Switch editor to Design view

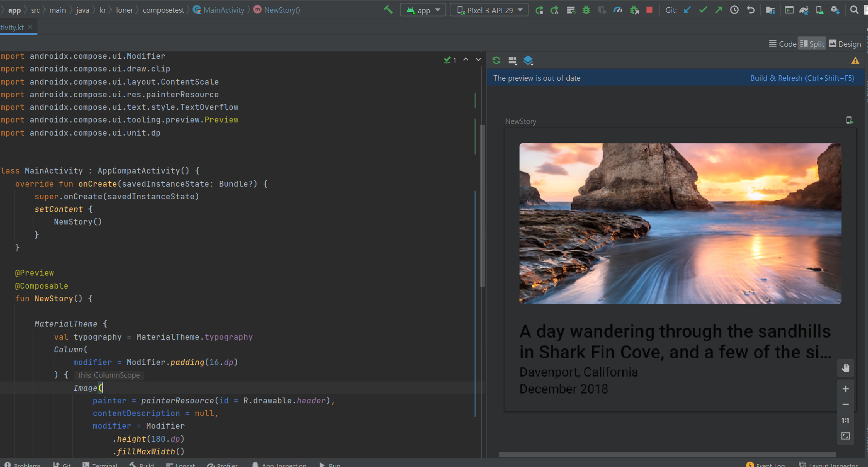845,44
